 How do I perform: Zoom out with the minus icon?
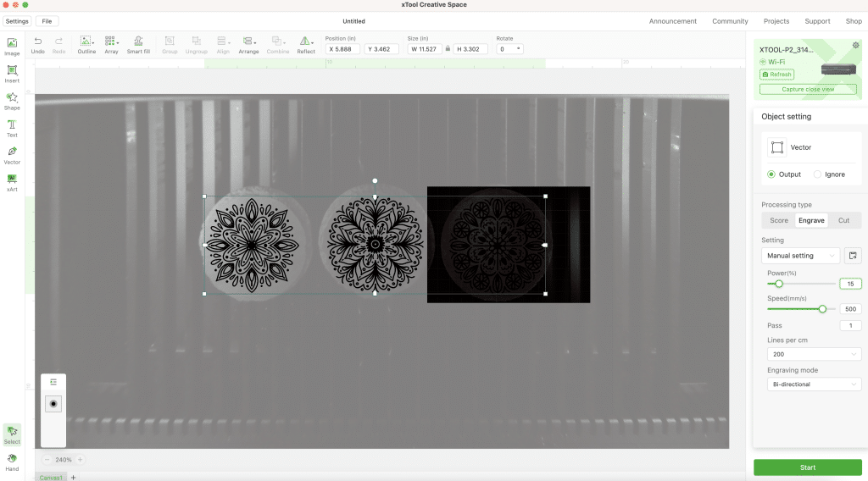click(47, 460)
